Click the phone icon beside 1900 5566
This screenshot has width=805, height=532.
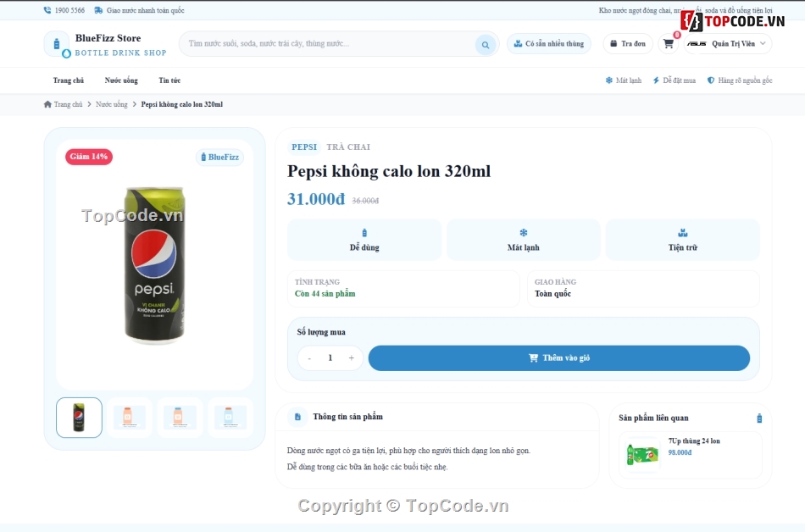point(47,10)
